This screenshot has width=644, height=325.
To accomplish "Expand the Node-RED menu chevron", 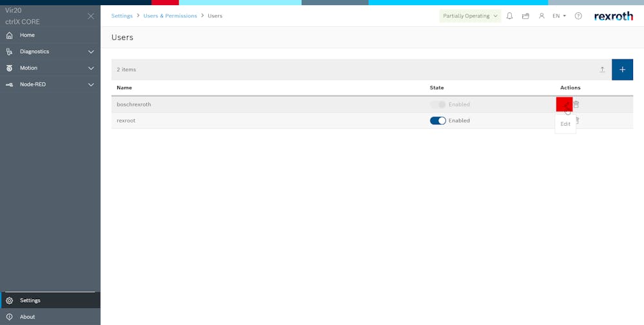I will tap(91, 84).
